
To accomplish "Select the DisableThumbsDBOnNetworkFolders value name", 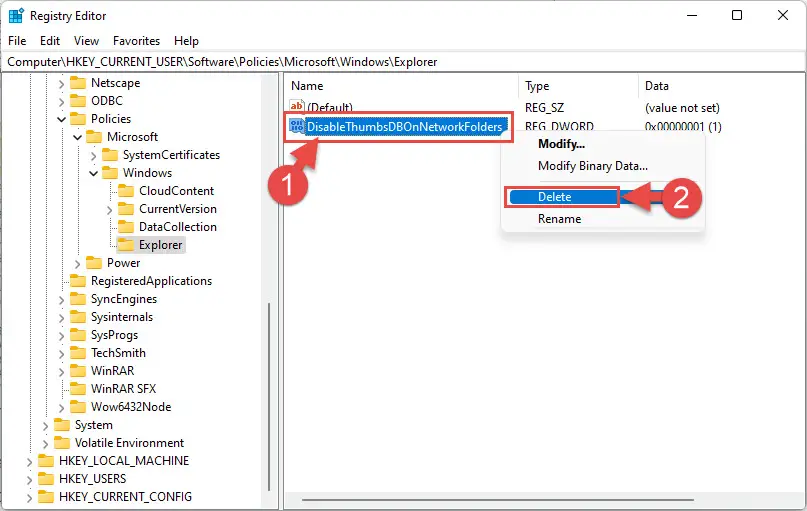I will (405, 127).
